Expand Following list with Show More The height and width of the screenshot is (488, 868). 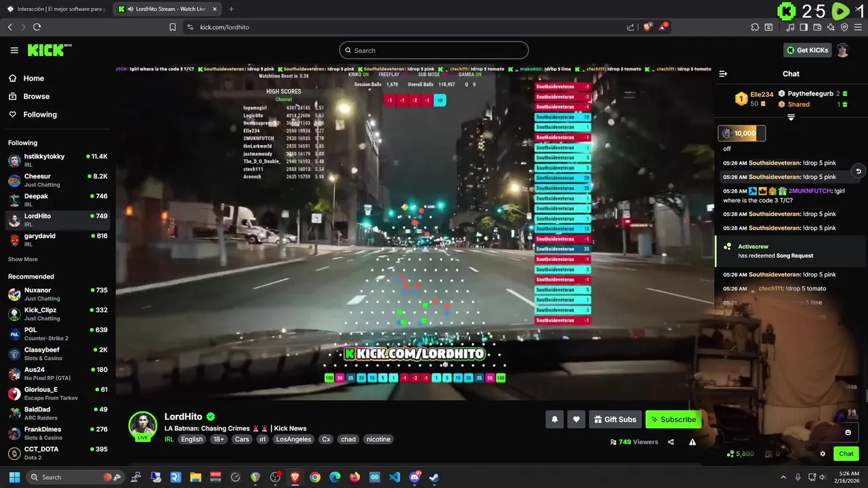point(23,259)
